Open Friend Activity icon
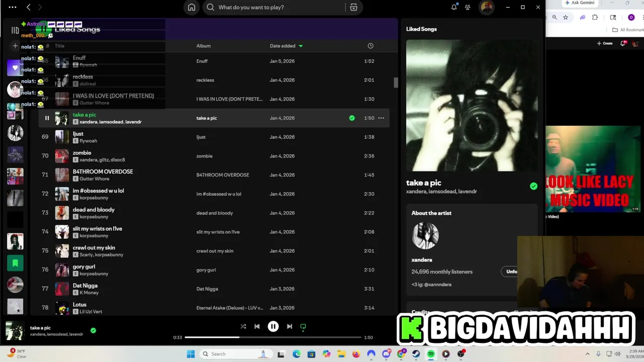Viewport: 644px width, 362px height. (x=468, y=7)
